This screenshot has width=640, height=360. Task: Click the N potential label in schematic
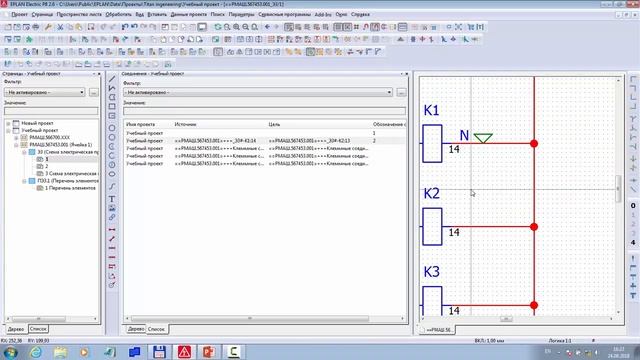(464, 135)
